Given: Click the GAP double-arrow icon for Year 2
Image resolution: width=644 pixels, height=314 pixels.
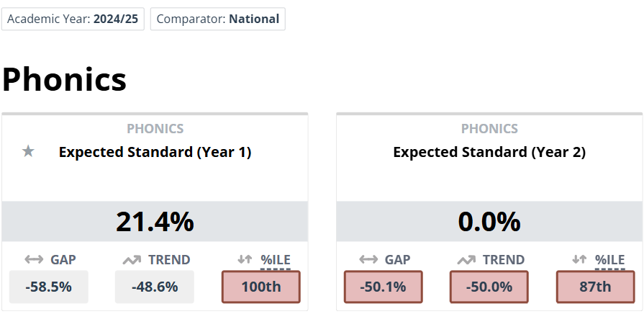Looking at the screenshot, I should tap(368, 260).
